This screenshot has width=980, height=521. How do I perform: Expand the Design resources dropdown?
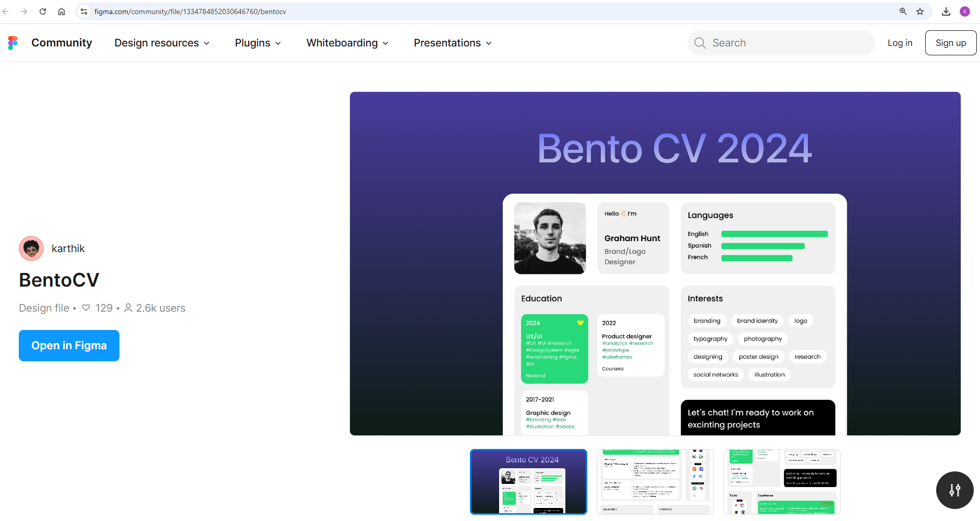[x=162, y=43]
